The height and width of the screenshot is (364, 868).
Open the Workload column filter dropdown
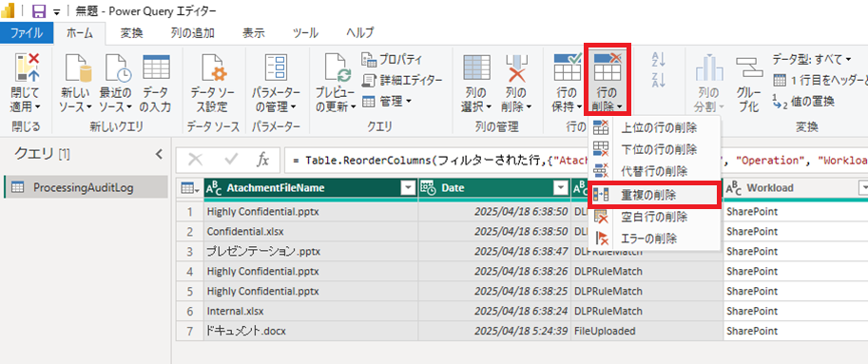[x=863, y=188]
